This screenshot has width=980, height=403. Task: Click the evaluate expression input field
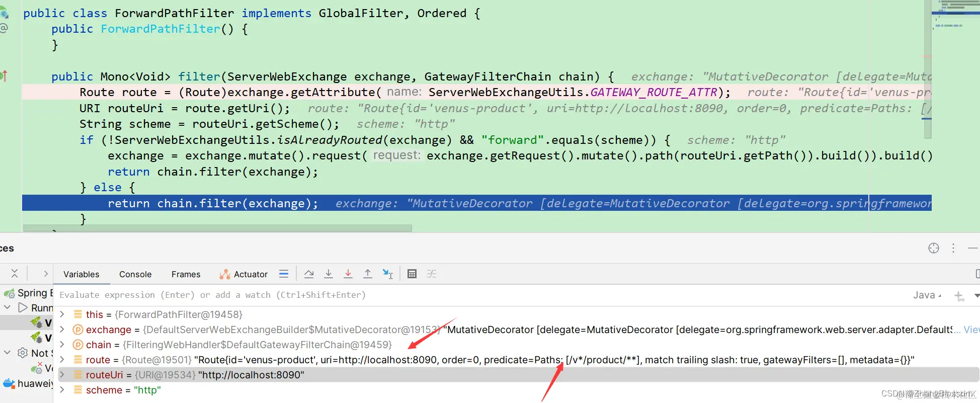(x=483, y=295)
